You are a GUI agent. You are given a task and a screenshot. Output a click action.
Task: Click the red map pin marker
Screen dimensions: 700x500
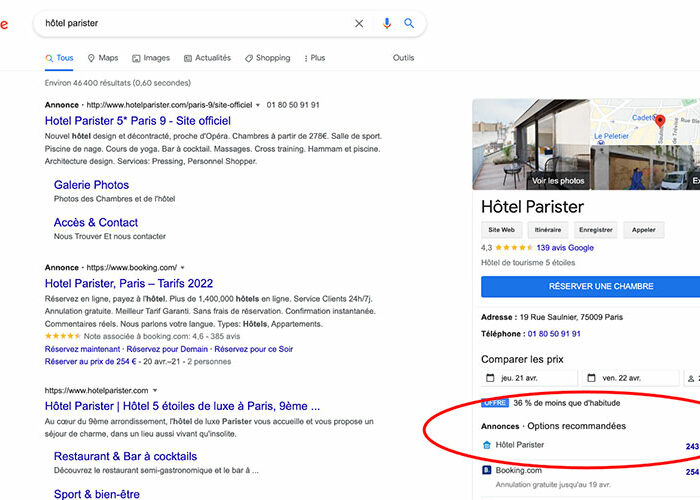coord(659,123)
